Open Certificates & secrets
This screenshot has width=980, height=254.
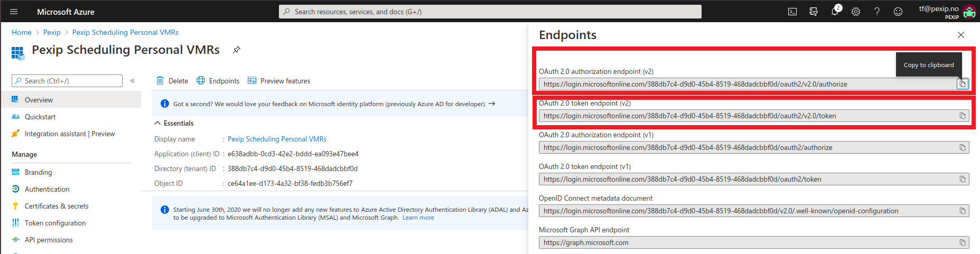click(56, 206)
